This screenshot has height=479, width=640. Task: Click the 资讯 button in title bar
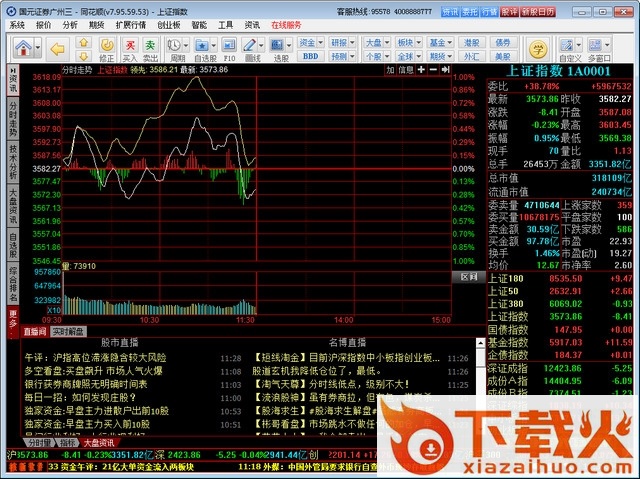(450, 12)
